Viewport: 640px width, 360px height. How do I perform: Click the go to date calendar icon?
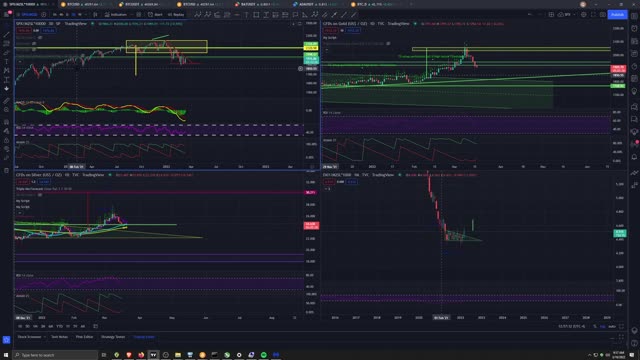[96, 326]
